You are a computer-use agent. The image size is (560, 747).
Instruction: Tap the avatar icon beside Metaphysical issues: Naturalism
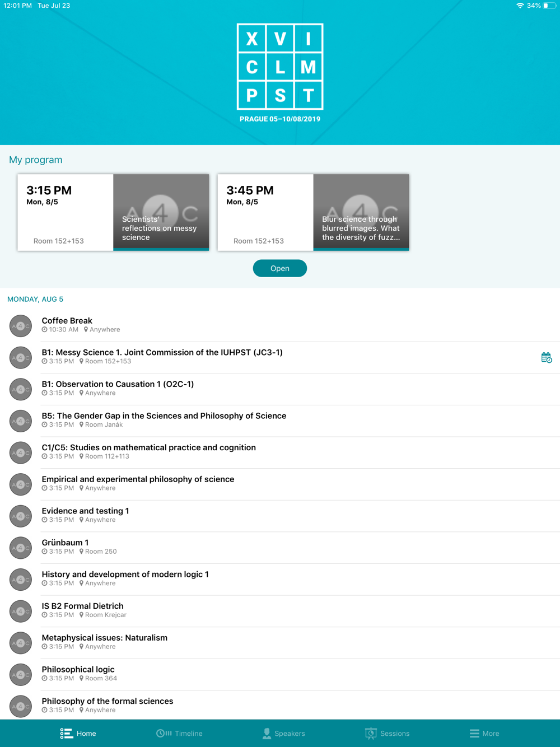pos(21,643)
